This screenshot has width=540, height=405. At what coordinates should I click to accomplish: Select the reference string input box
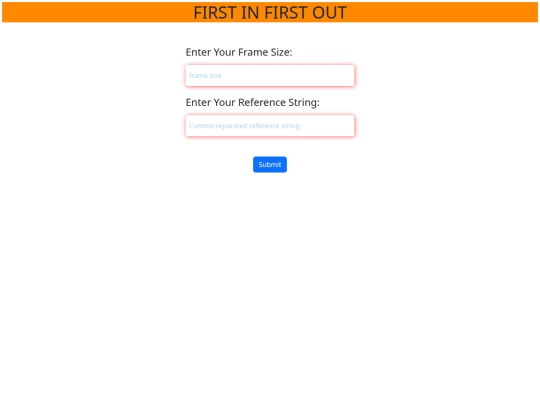click(270, 126)
